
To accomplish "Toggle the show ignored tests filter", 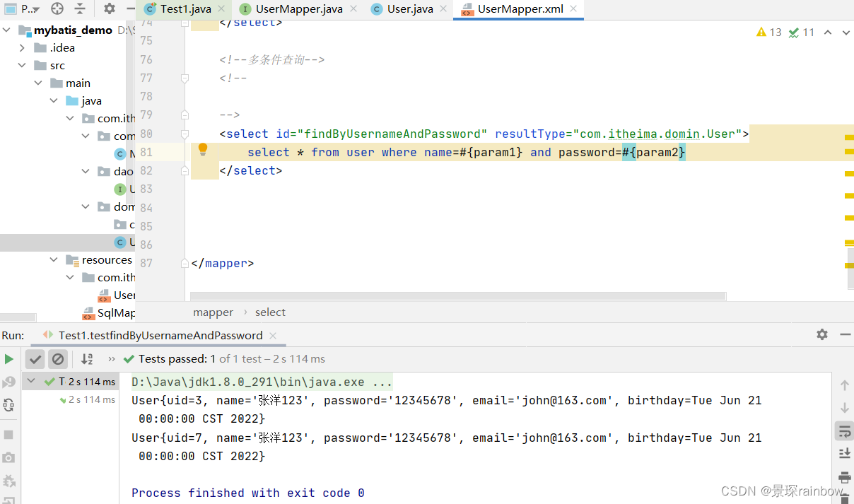I will [58, 360].
